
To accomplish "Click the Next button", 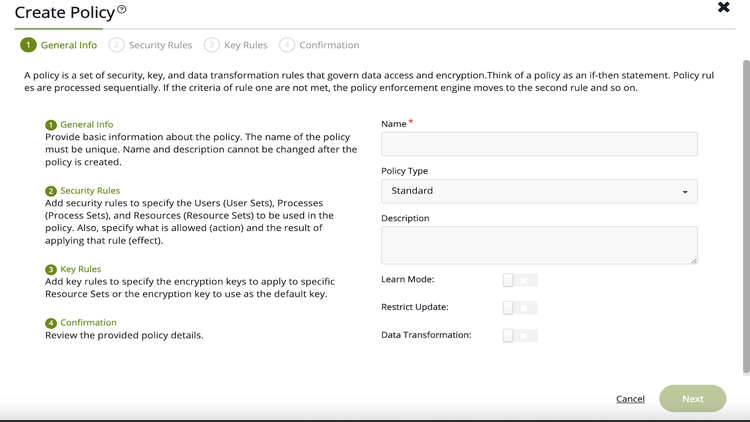I will tap(692, 399).
